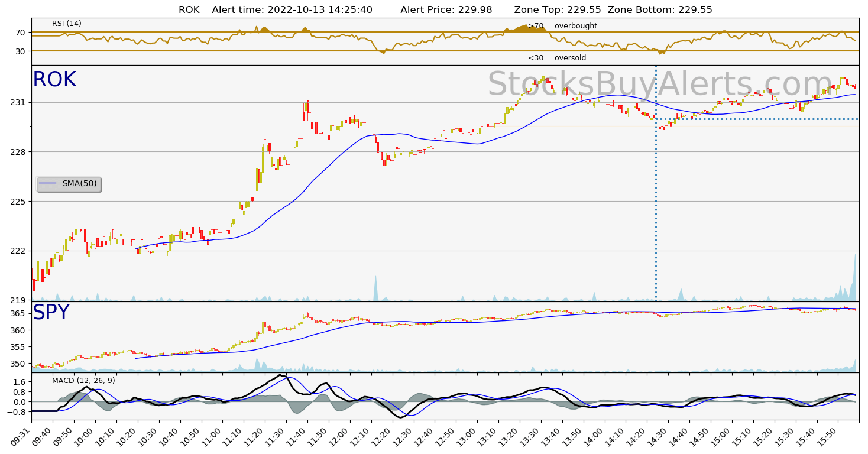Viewport: 868px width, 454px height.
Task: Click the RSI 70 axis label
Action: 20,33
